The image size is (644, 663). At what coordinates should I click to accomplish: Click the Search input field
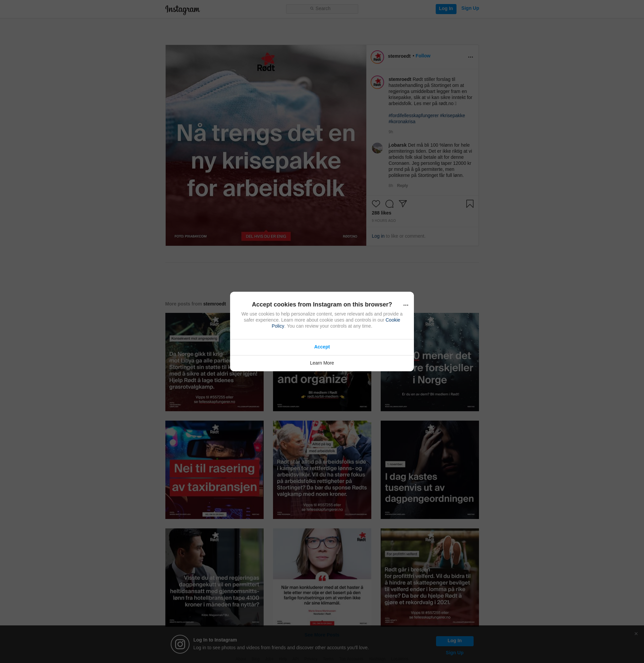click(x=322, y=9)
